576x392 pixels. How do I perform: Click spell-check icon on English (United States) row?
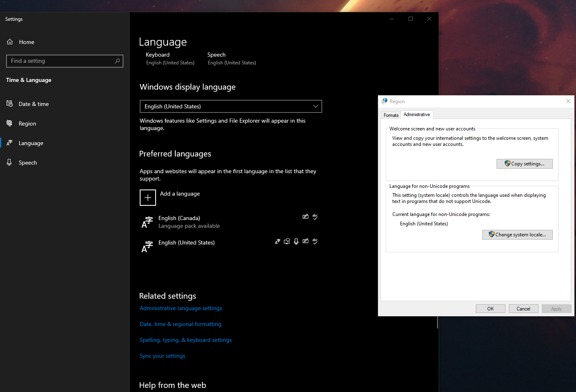(315, 241)
